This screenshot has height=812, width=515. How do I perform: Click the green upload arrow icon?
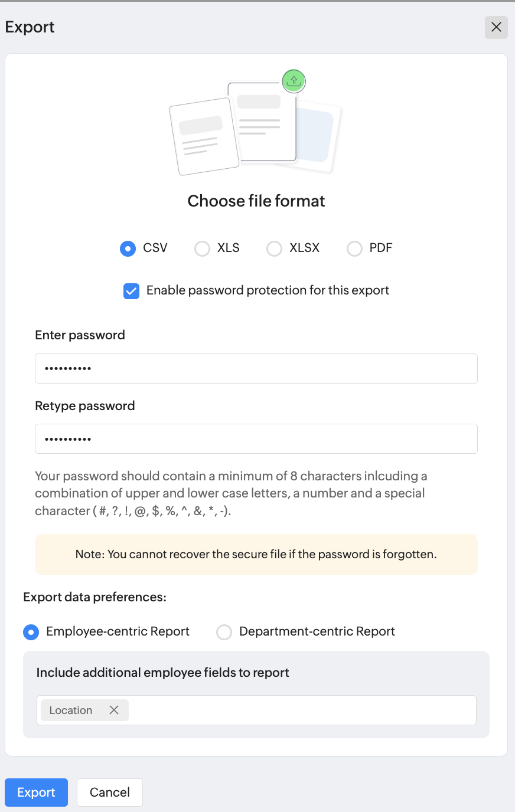[294, 81]
